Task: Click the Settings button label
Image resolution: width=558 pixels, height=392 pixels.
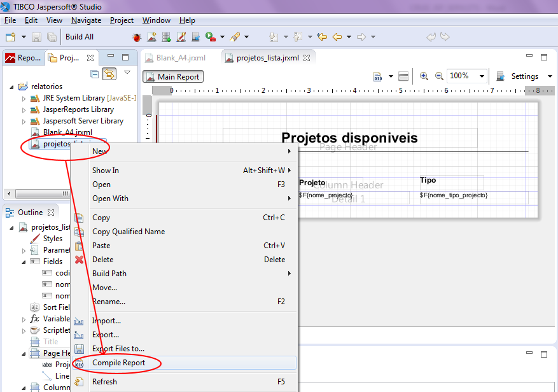Action: [x=524, y=76]
